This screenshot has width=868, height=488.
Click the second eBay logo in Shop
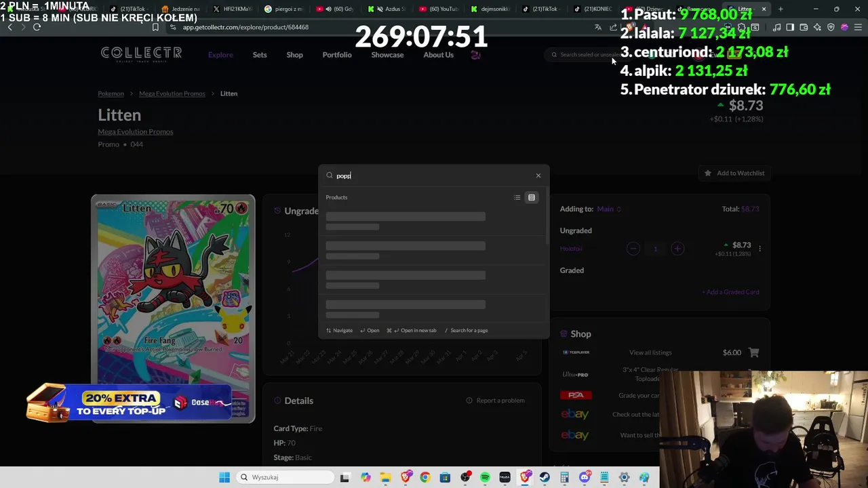tap(575, 435)
